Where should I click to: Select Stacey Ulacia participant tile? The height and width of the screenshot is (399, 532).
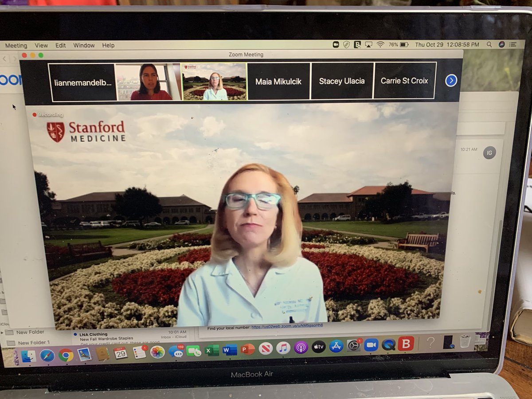pos(342,81)
